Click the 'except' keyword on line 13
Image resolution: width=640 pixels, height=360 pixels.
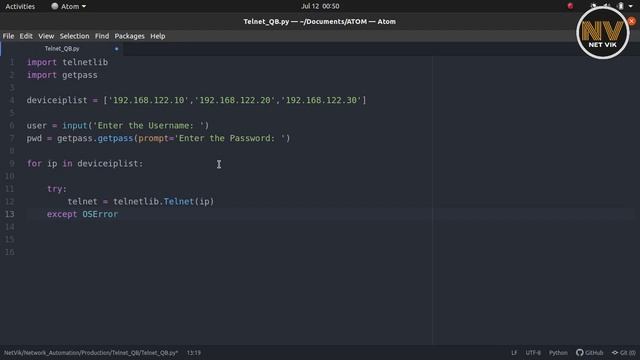pyautogui.click(x=62, y=214)
